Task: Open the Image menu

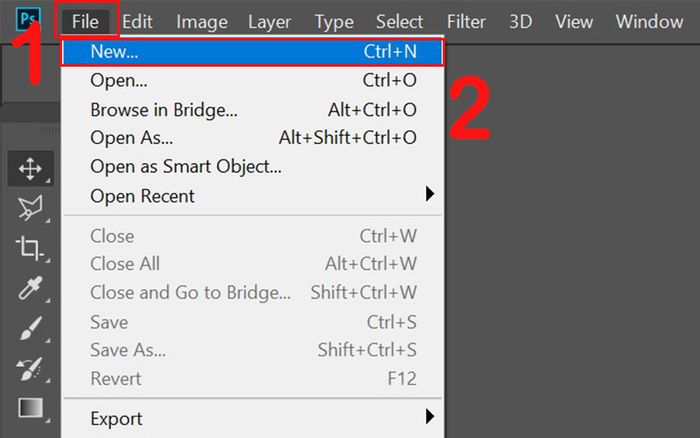Action: (x=202, y=21)
